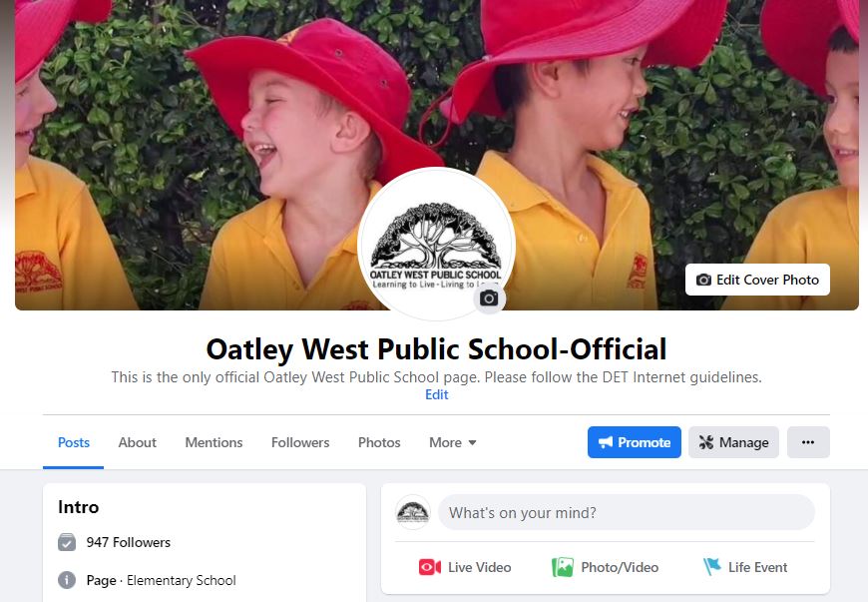The width and height of the screenshot is (868, 602).
Task: Click the info icon beside Page category
Action: click(x=67, y=580)
